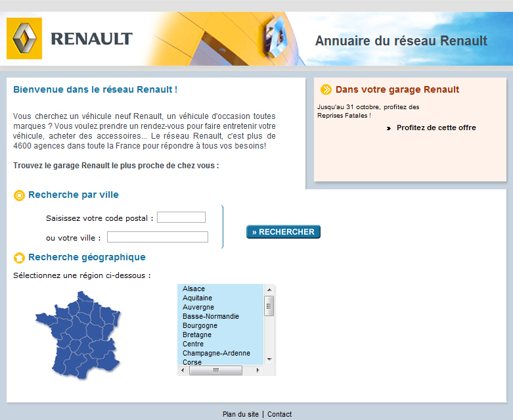Click the Recherche géographique heading
The image size is (513, 420).
click(x=87, y=257)
